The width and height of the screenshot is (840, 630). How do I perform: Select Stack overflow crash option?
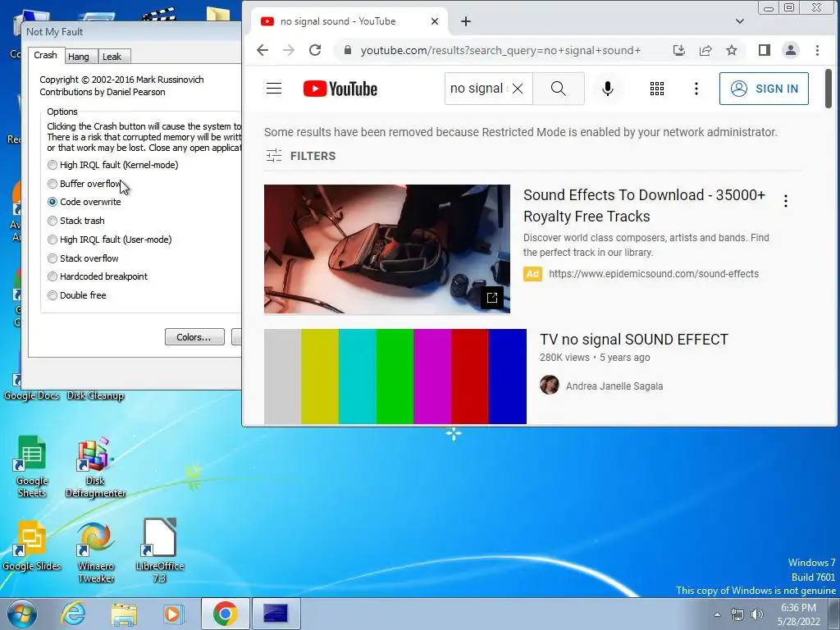(83, 258)
